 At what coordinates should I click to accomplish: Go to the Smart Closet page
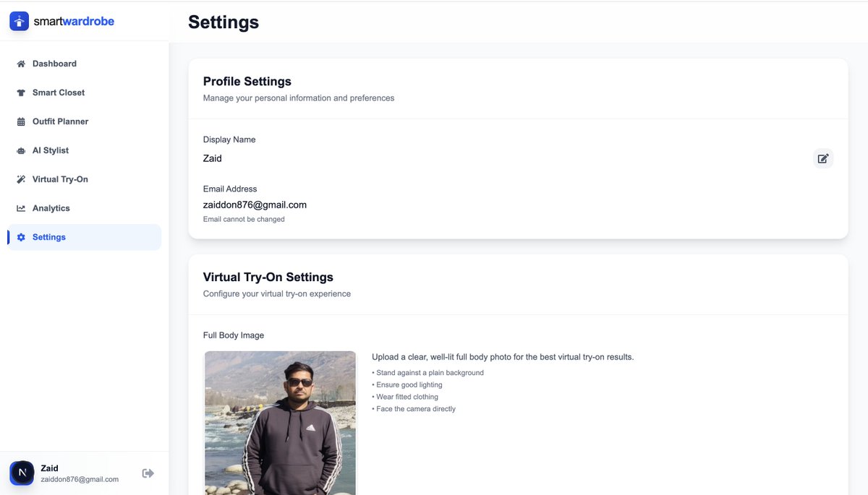(59, 92)
